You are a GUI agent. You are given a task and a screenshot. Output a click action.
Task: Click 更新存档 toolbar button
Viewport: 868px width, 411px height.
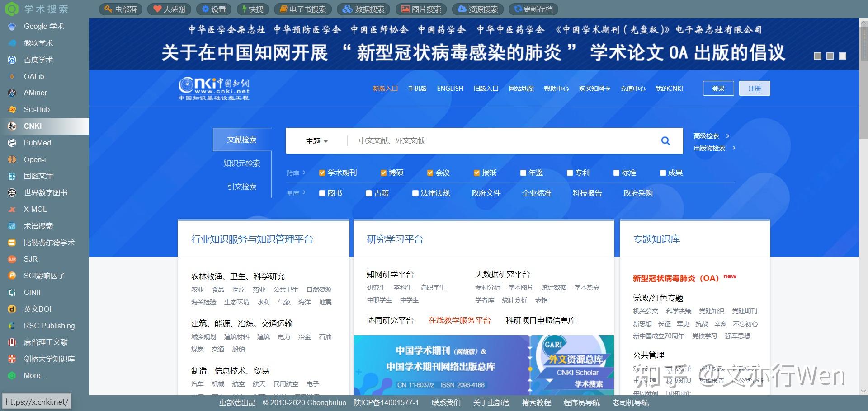(x=533, y=9)
